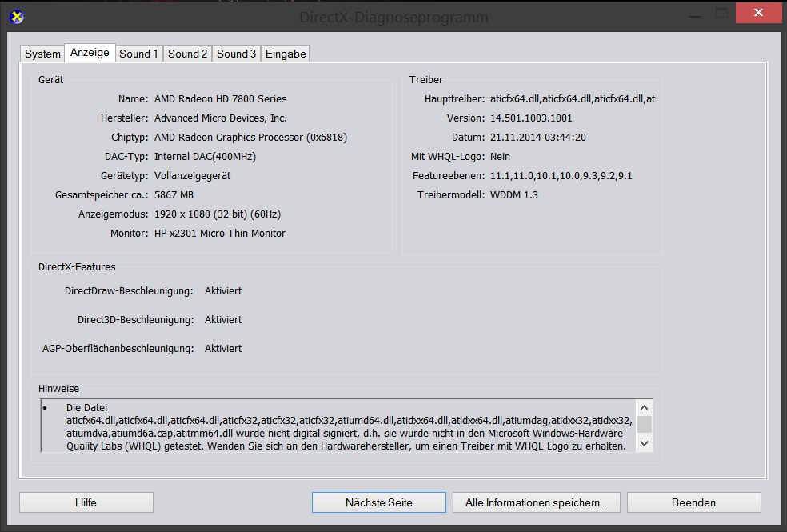Click the Haupttreiber file list value
Screen dimensions: 787x532
point(573,99)
